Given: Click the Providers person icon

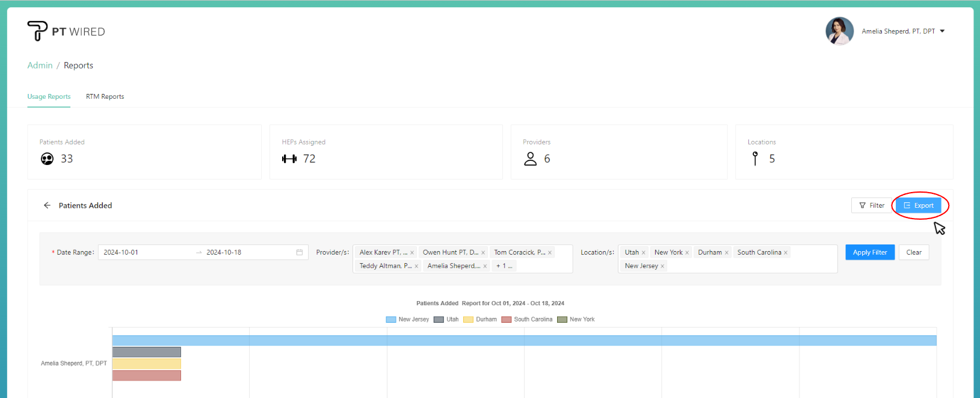Looking at the screenshot, I should click(x=530, y=159).
